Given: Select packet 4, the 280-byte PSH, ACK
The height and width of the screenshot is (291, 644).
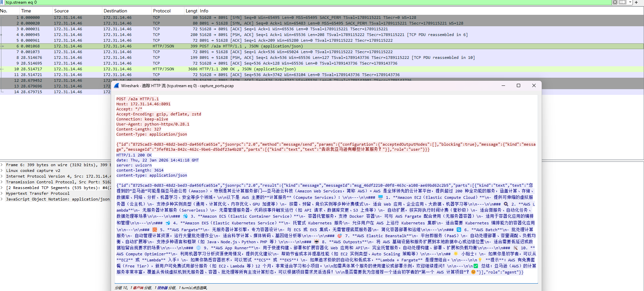Looking at the screenshot, I should (322, 35).
